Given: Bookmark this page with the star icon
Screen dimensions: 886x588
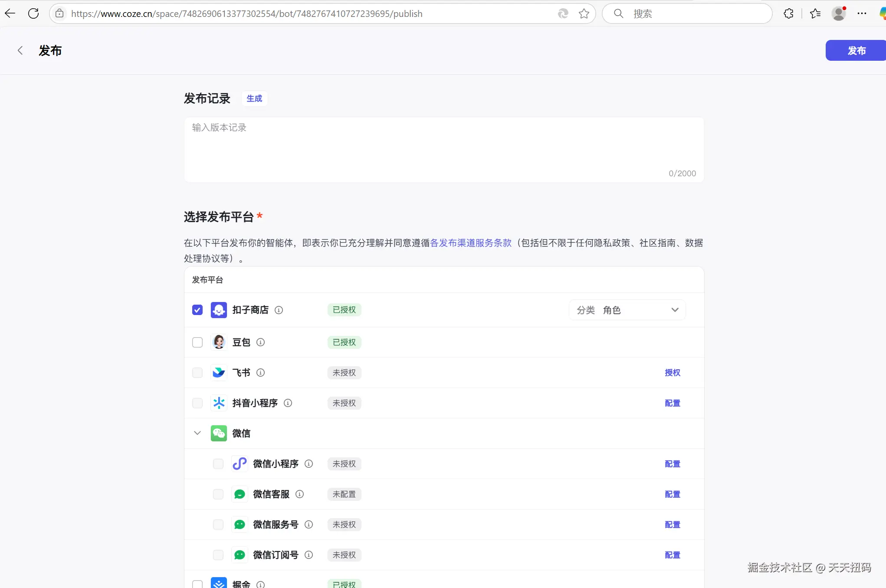Looking at the screenshot, I should 584,13.
